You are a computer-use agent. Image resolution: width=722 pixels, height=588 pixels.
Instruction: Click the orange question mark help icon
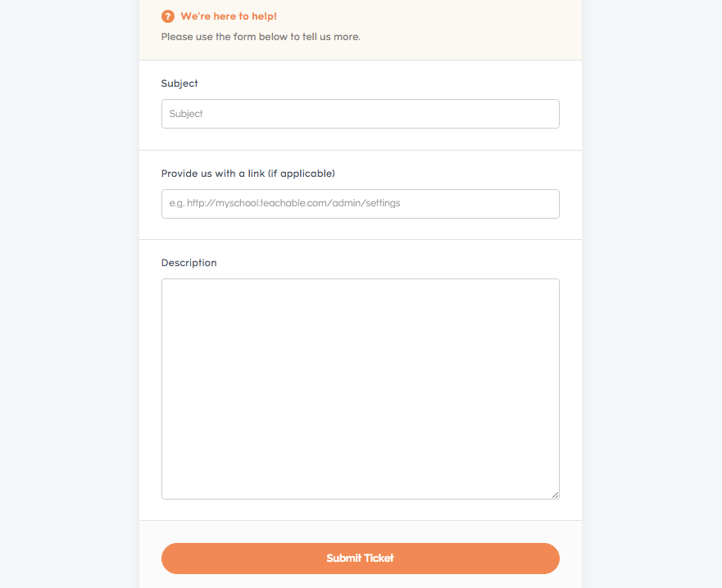point(168,16)
